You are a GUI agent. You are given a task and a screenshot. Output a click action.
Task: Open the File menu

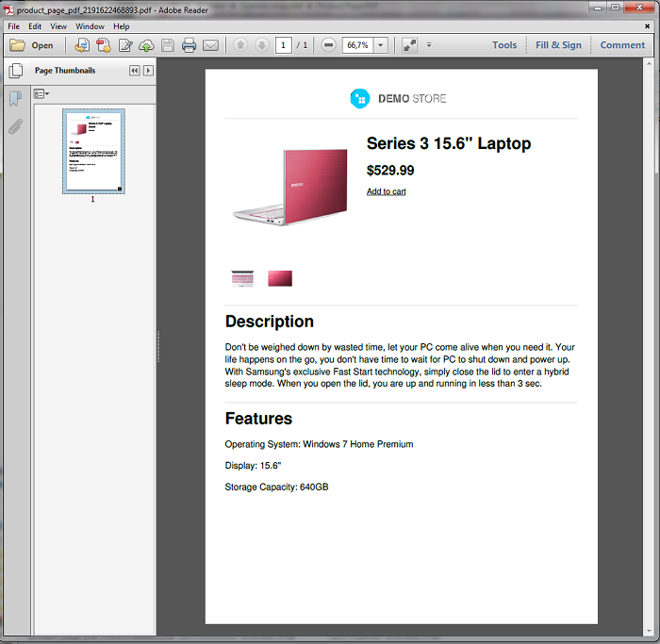pyautogui.click(x=13, y=26)
